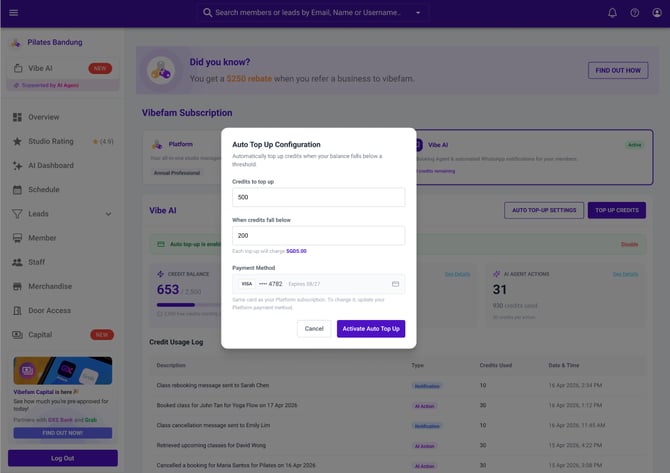Click the Active badge on Vibe AI card
The width and height of the screenshot is (670, 473).
coord(635,145)
